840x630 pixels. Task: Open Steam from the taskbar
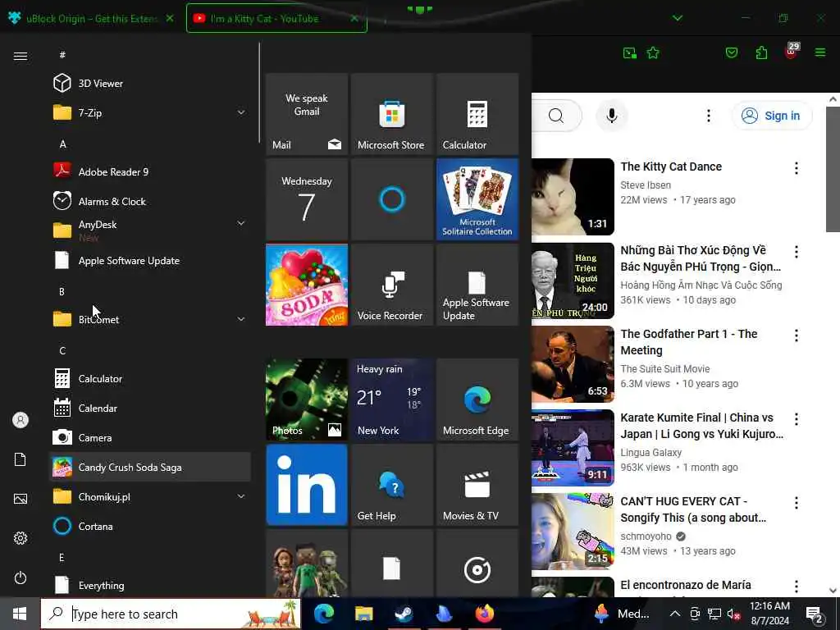[404, 614]
